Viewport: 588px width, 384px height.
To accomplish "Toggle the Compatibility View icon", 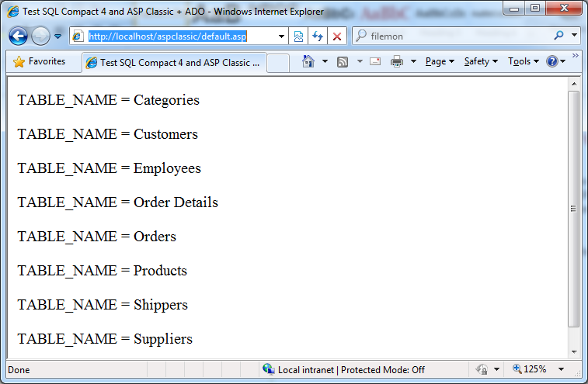I will 298,36.
